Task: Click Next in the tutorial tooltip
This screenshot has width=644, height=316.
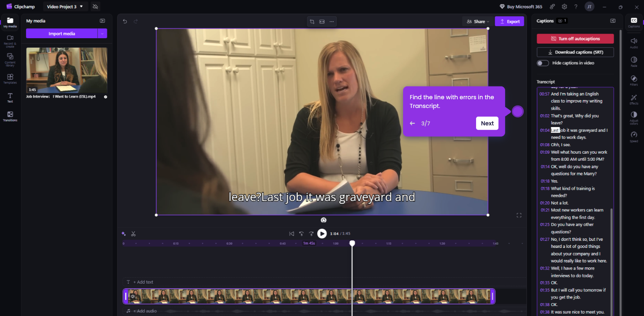Action: 487,123
